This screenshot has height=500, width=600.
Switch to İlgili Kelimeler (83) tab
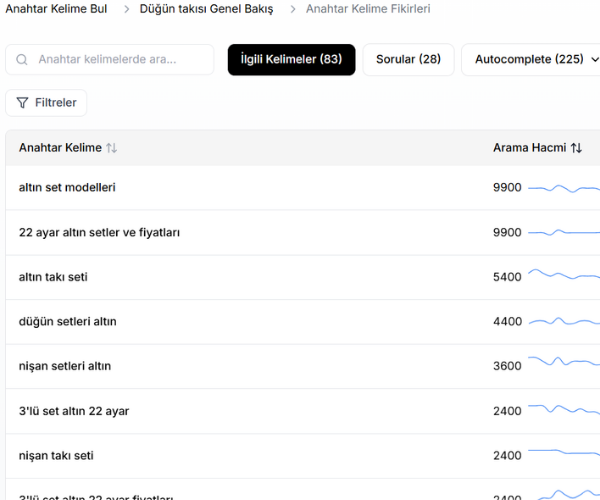(291, 60)
